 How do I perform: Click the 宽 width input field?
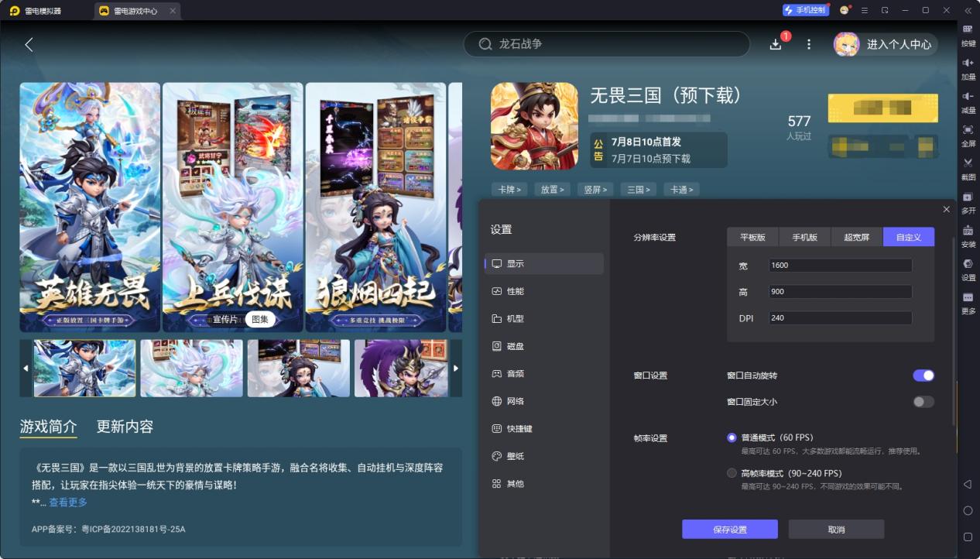pyautogui.click(x=840, y=266)
